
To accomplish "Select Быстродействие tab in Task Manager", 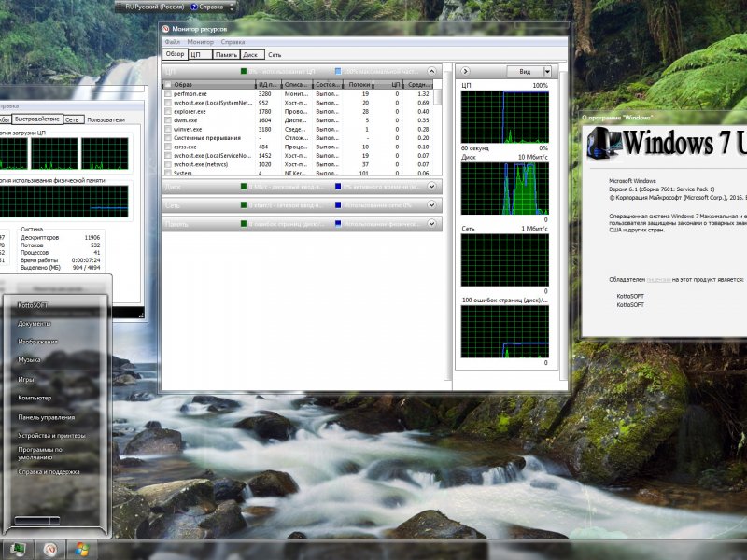I will coord(37,119).
